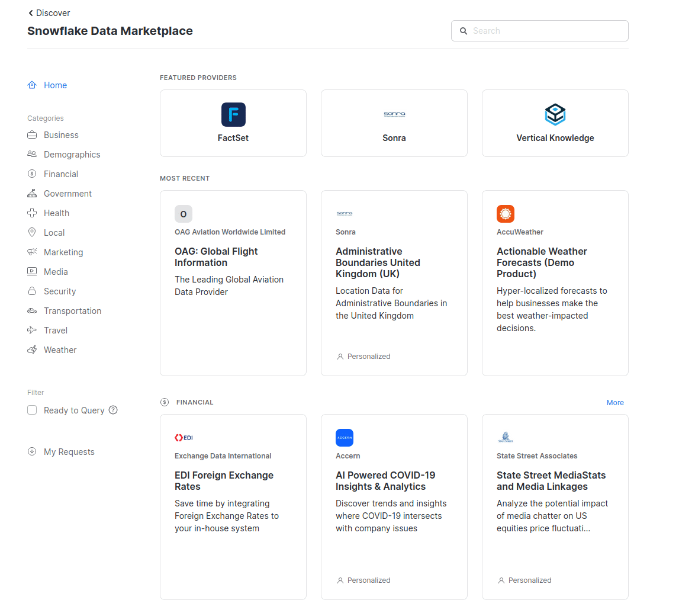Click the Transportation car icon
679x616 pixels.
(32, 310)
